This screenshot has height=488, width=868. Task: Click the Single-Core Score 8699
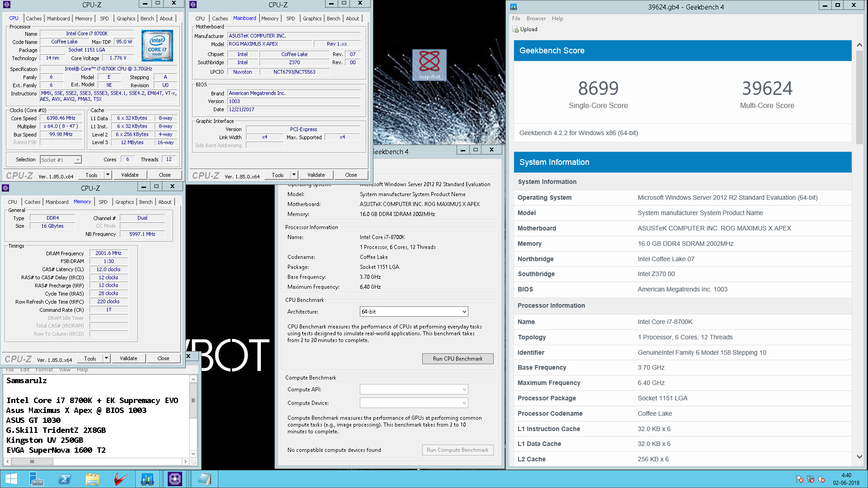[598, 88]
